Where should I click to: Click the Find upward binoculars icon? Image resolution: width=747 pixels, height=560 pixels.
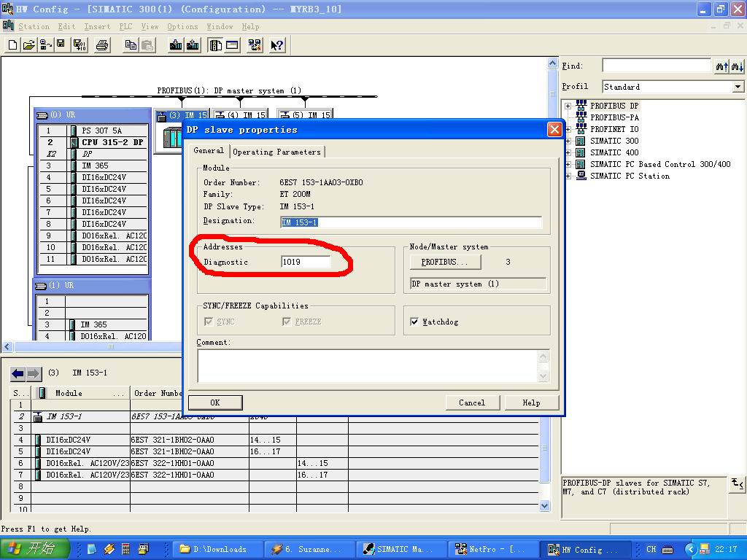click(721, 66)
